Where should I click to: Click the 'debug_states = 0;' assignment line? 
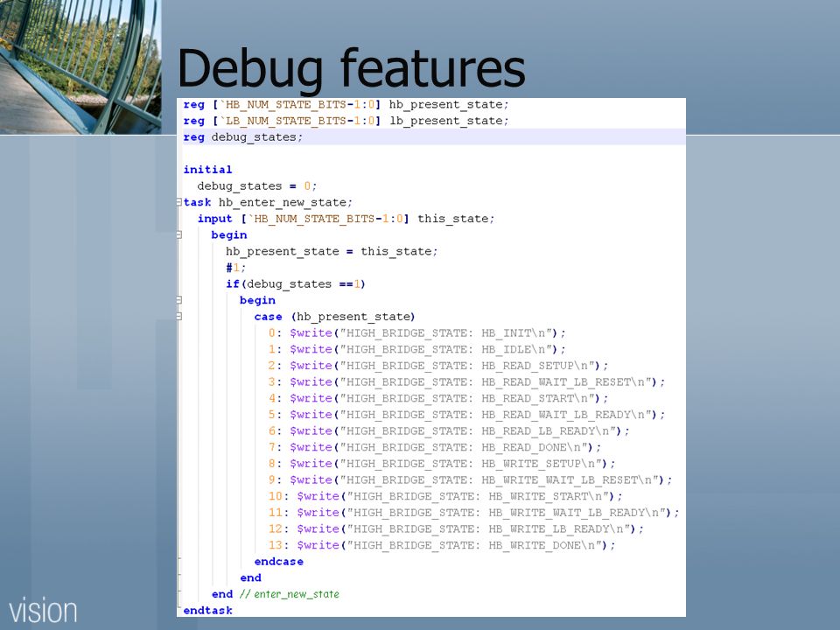coord(257,185)
